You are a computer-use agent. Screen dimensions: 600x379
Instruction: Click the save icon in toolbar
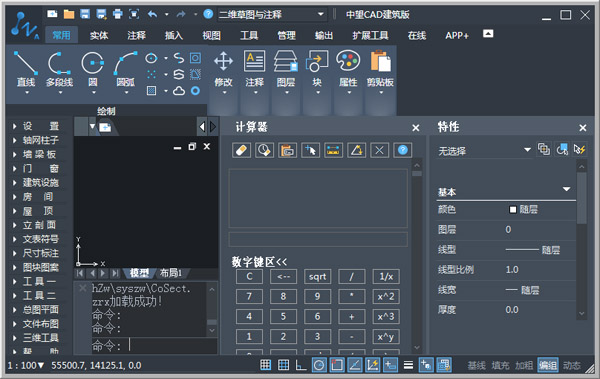click(85, 14)
